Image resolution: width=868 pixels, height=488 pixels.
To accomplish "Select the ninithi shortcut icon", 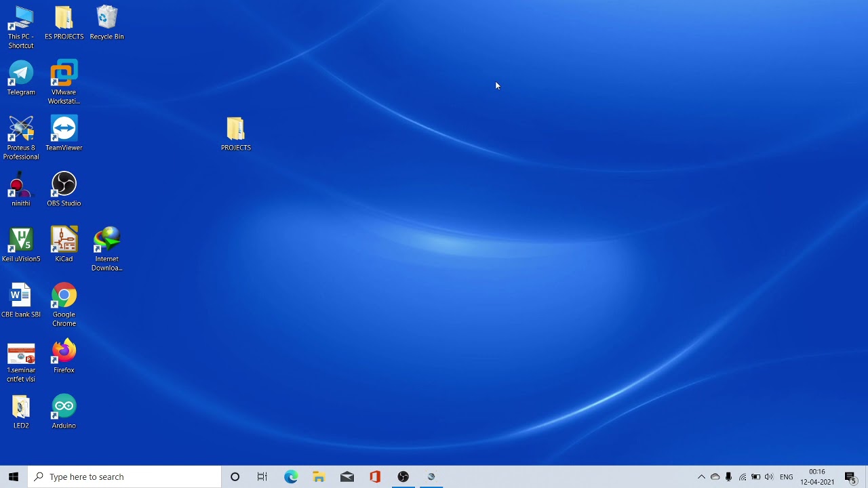I will tap(21, 190).
